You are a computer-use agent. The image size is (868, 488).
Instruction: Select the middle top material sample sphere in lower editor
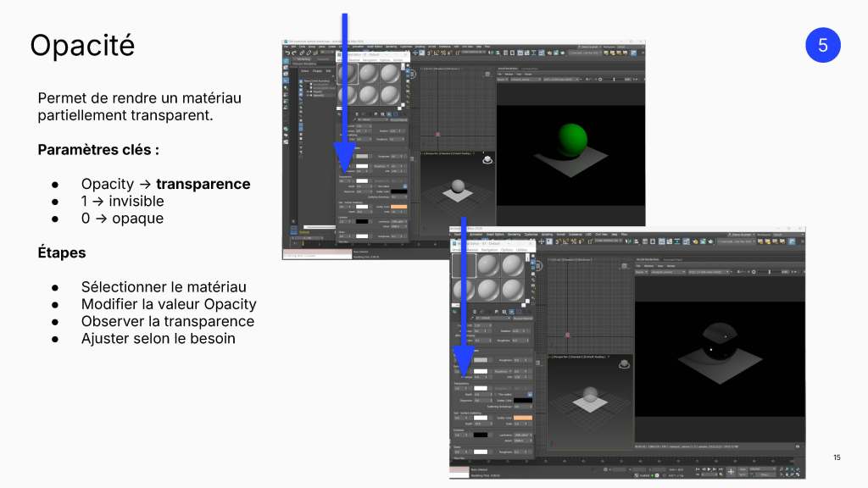488,265
